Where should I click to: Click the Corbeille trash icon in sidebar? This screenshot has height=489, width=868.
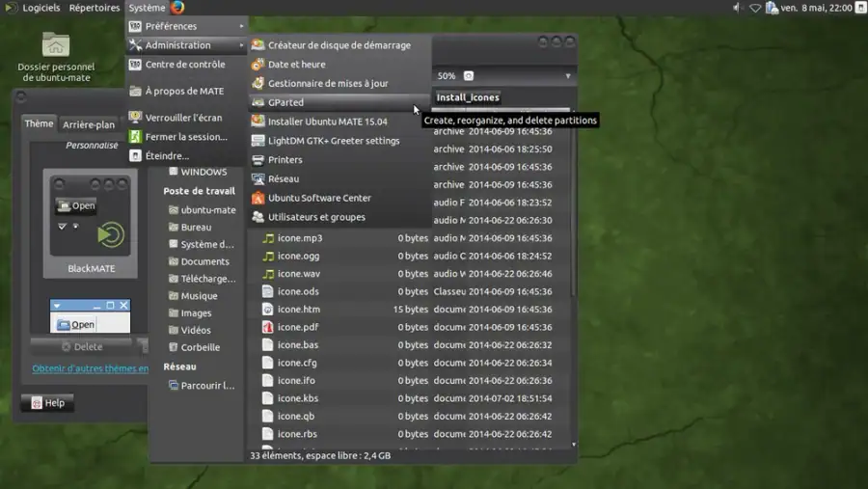point(174,347)
